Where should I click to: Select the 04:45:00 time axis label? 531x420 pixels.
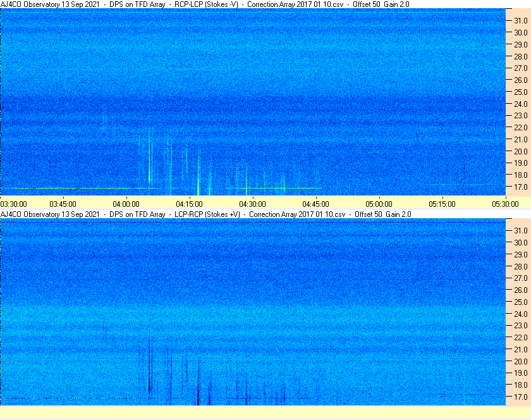click(315, 204)
